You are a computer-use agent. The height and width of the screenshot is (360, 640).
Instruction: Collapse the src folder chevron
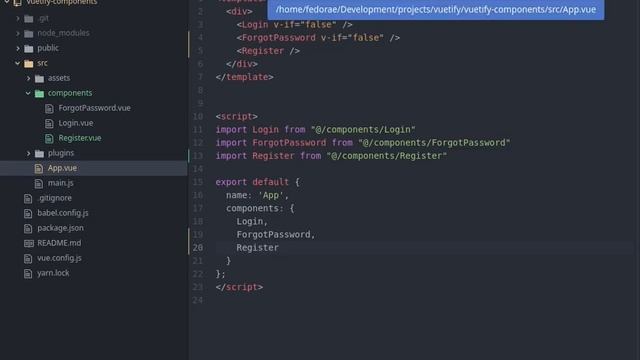coord(18,63)
